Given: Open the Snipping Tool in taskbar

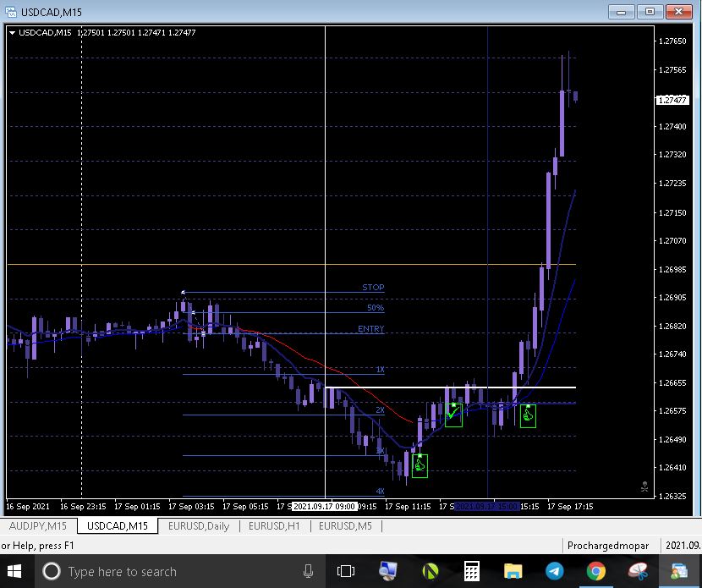Looking at the screenshot, I should (x=638, y=571).
